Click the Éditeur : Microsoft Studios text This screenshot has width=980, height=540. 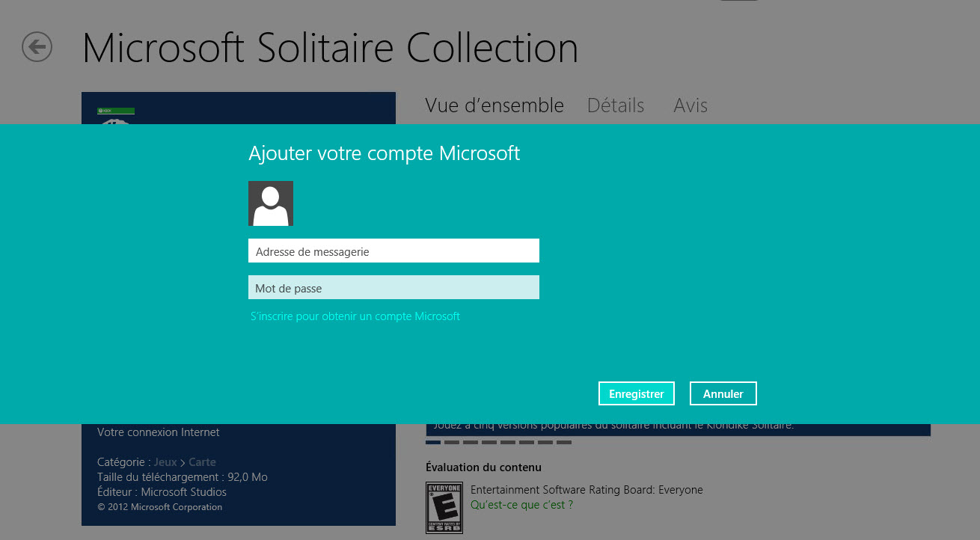tap(162, 492)
